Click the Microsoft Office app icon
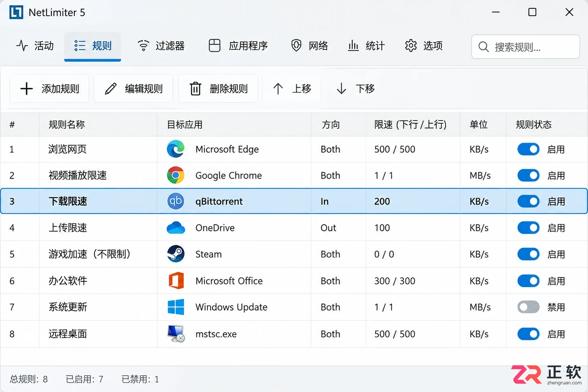The height and width of the screenshot is (392, 588). pyautogui.click(x=176, y=281)
